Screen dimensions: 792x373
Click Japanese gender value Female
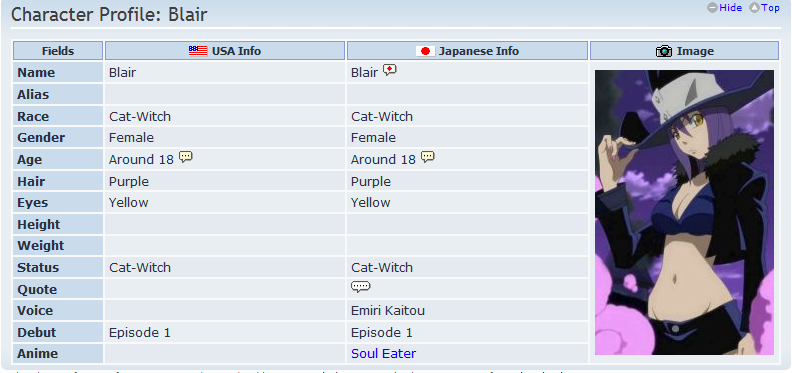(373, 138)
